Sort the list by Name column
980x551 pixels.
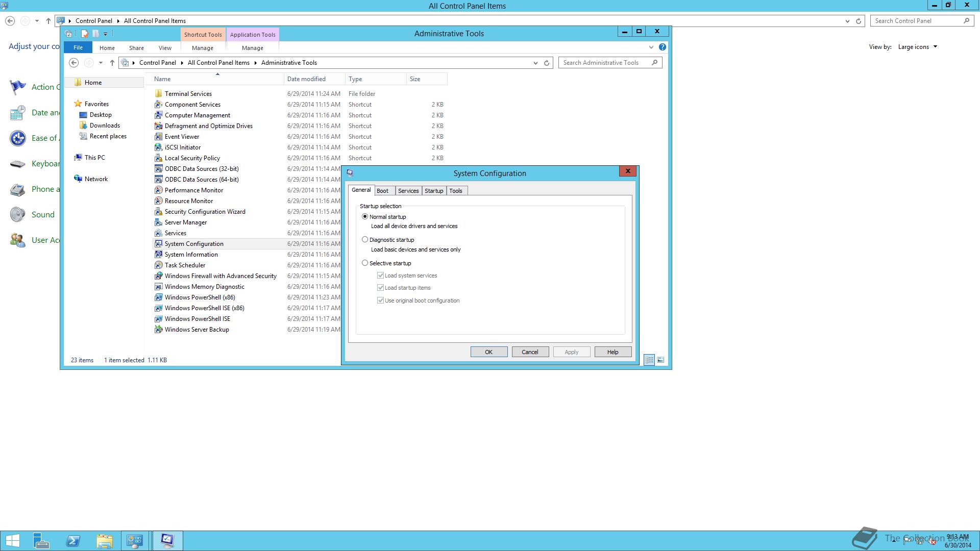tap(218, 79)
